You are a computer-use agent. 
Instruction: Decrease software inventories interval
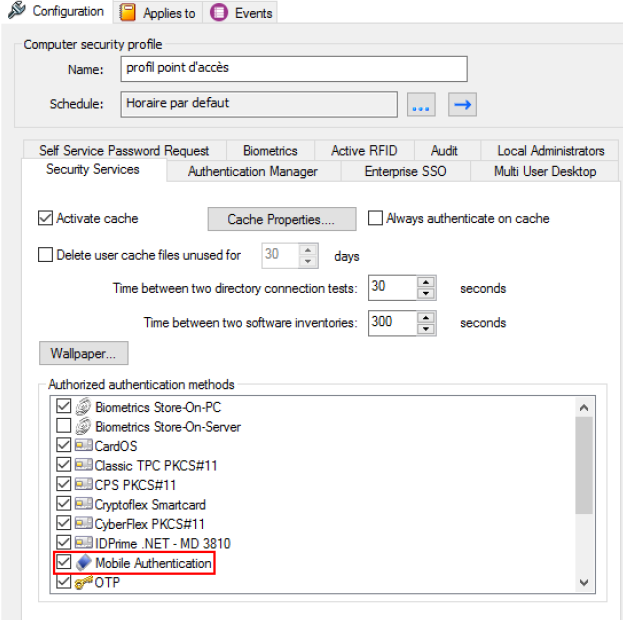point(426,329)
